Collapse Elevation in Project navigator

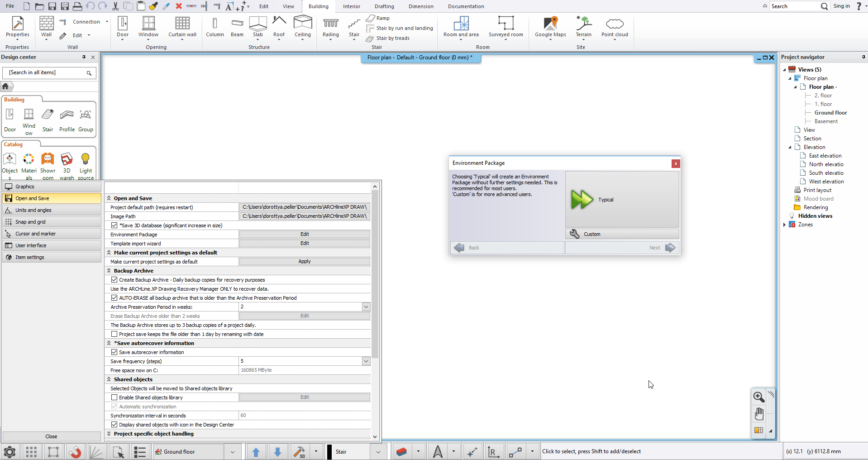[x=791, y=147]
